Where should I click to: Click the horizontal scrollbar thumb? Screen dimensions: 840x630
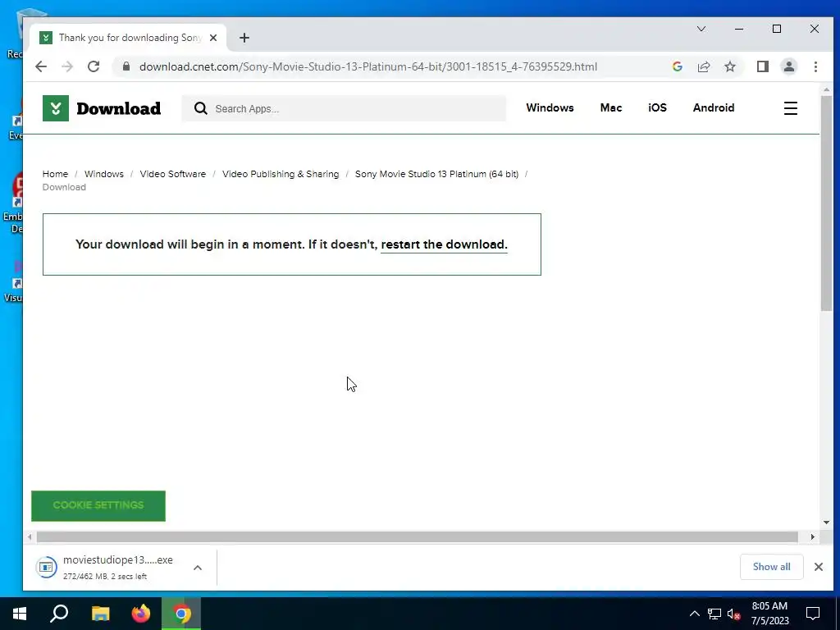(x=418, y=536)
